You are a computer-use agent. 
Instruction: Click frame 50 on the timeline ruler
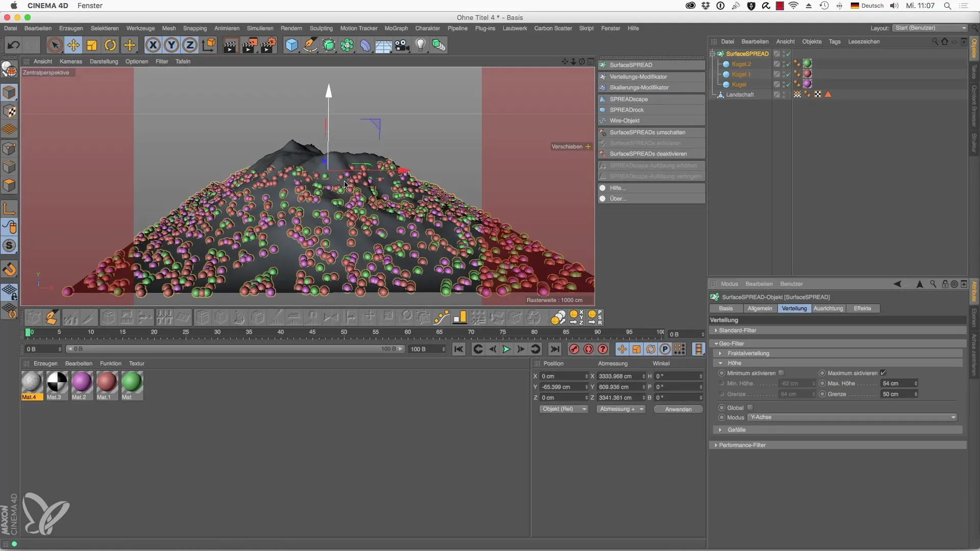coord(344,332)
